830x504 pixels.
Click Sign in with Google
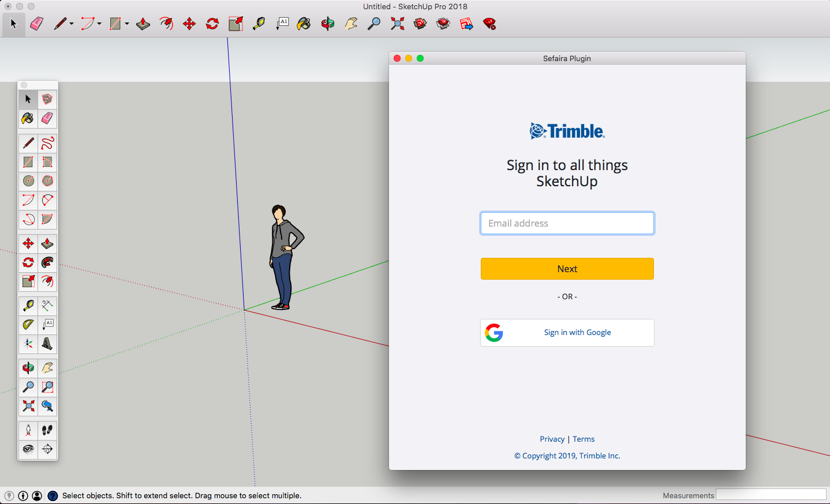pos(567,333)
